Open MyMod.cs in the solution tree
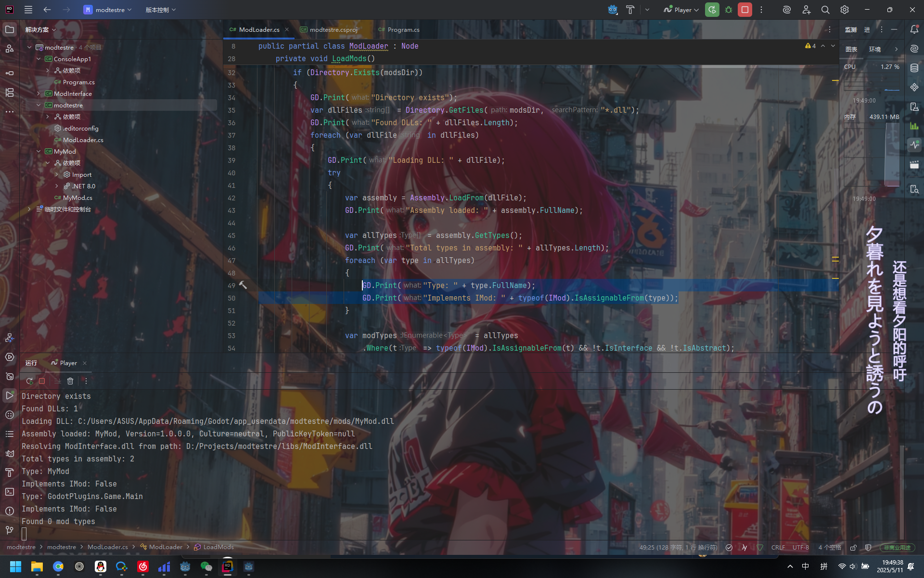 coord(73,197)
